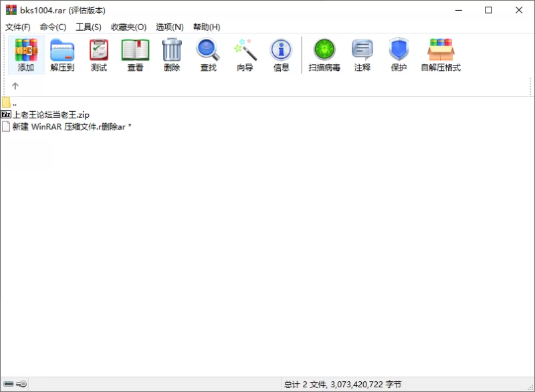
Task: Click the Delete (删除) trash can icon
Action: [172, 55]
